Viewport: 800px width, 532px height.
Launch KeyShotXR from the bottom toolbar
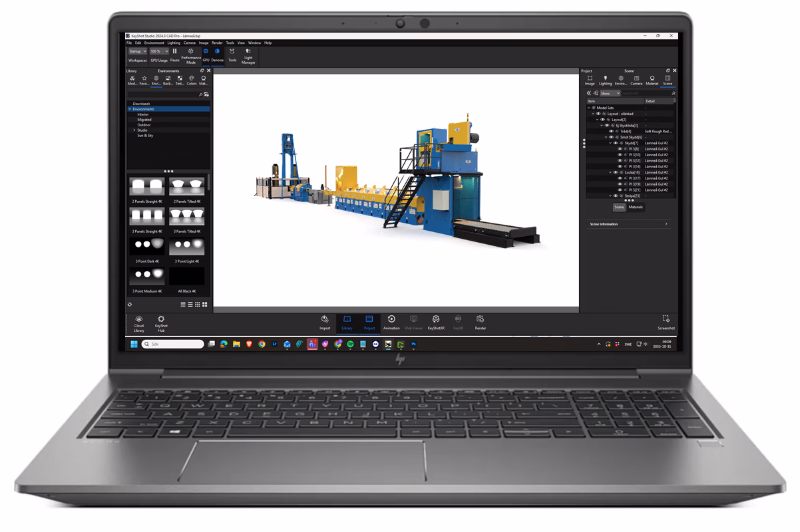coord(435,321)
